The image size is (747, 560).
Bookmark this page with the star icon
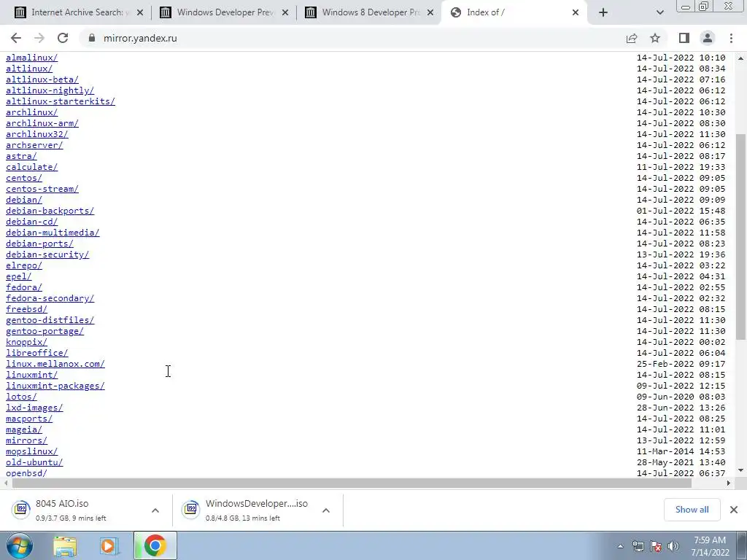pos(655,38)
